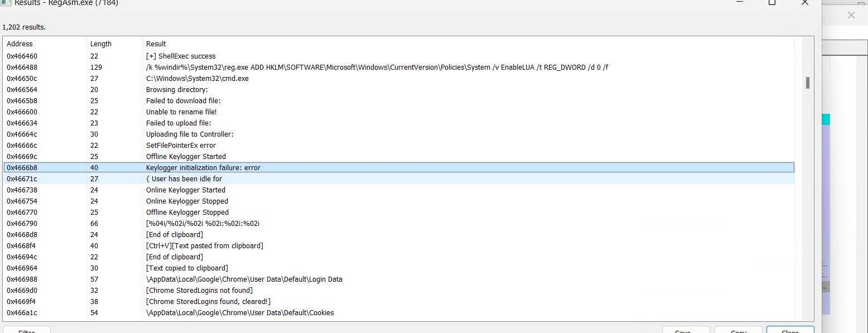The image size is (868, 333).
Task: Select the 'Offline Keylogger Started' row
Action: (x=186, y=156)
